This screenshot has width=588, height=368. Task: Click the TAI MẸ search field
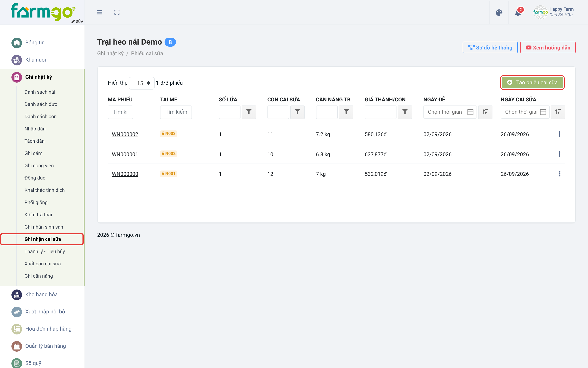point(176,112)
